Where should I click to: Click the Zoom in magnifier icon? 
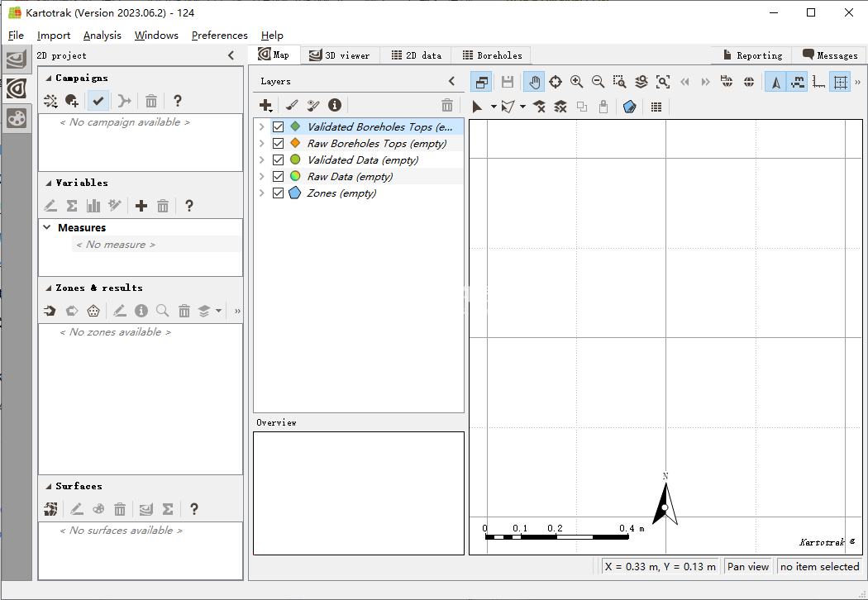click(576, 82)
